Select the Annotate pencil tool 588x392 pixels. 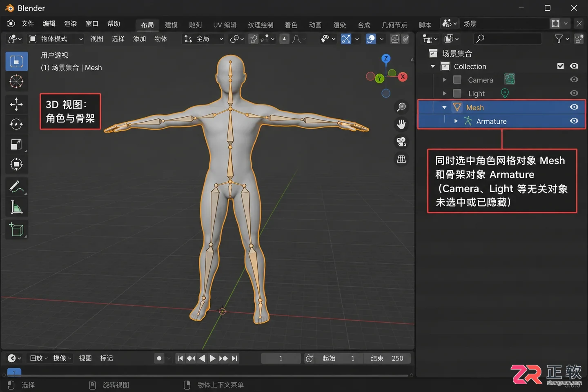tap(16, 187)
